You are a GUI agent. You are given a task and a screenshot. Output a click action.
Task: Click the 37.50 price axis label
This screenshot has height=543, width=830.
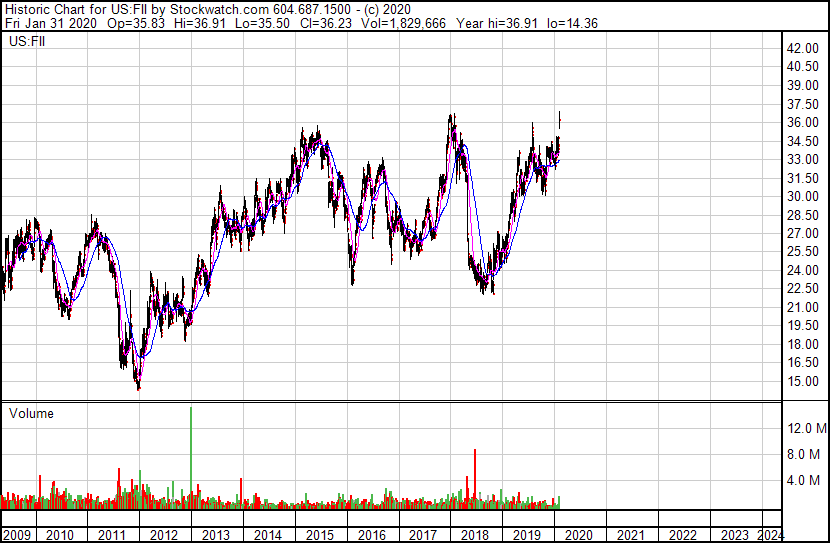802,104
